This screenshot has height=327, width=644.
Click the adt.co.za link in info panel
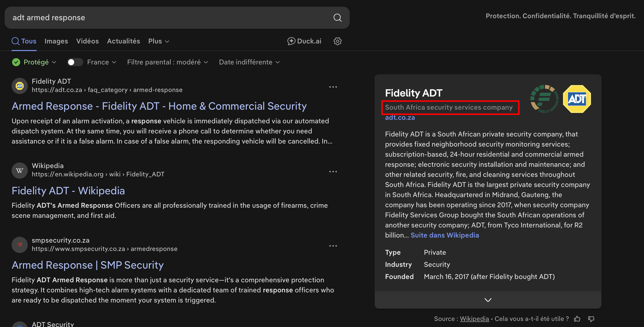[400, 118]
